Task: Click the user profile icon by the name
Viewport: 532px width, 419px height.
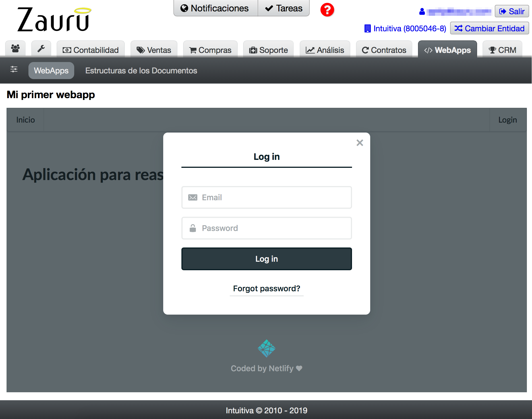Action: [x=422, y=12]
